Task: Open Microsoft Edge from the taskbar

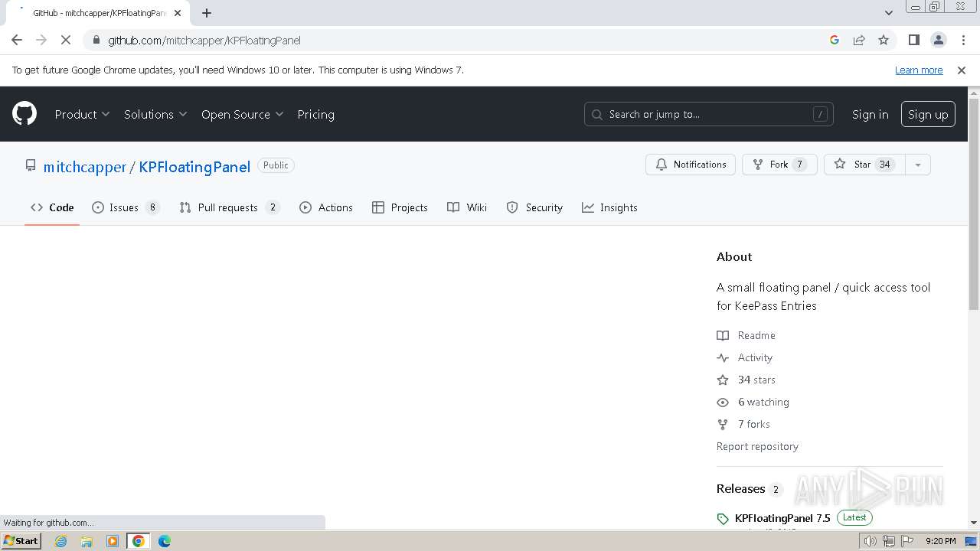Action: tap(165, 541)
